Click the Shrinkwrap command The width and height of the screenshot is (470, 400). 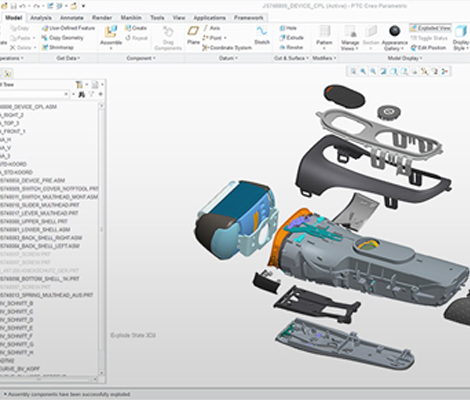(58, 48)
